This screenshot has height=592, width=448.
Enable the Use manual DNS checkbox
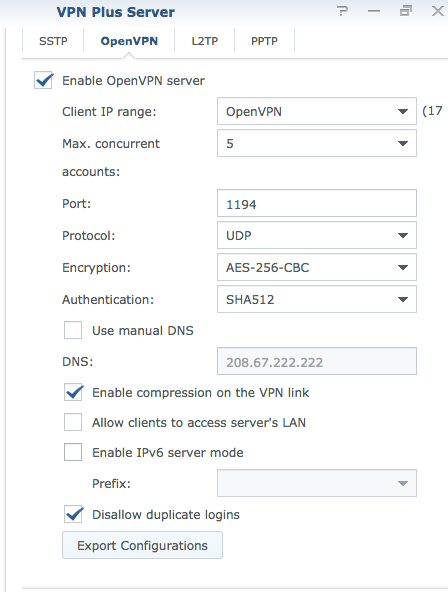[73, 330]
